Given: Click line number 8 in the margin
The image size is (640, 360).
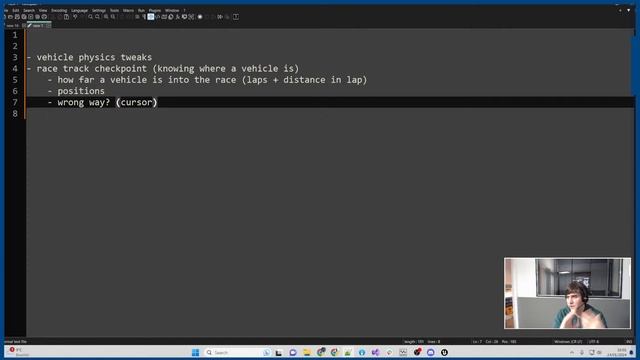Looking at the screenshot, I should (15, 113).
